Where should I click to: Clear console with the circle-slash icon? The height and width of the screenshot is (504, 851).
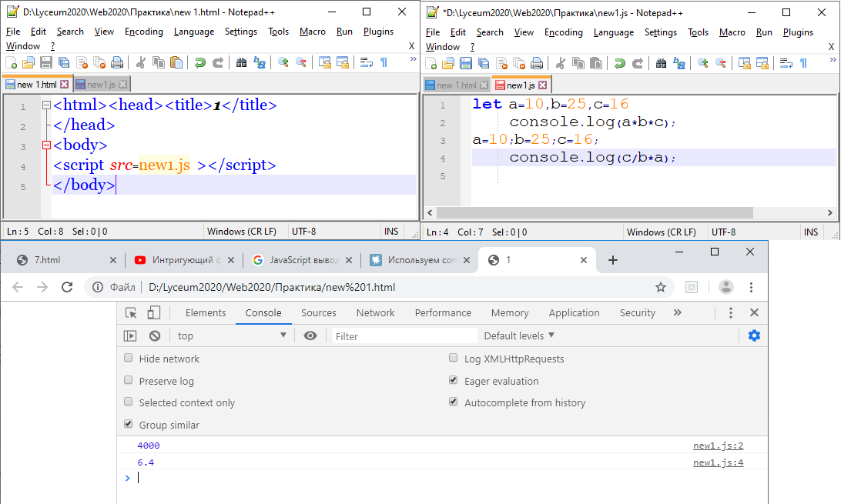155,335
